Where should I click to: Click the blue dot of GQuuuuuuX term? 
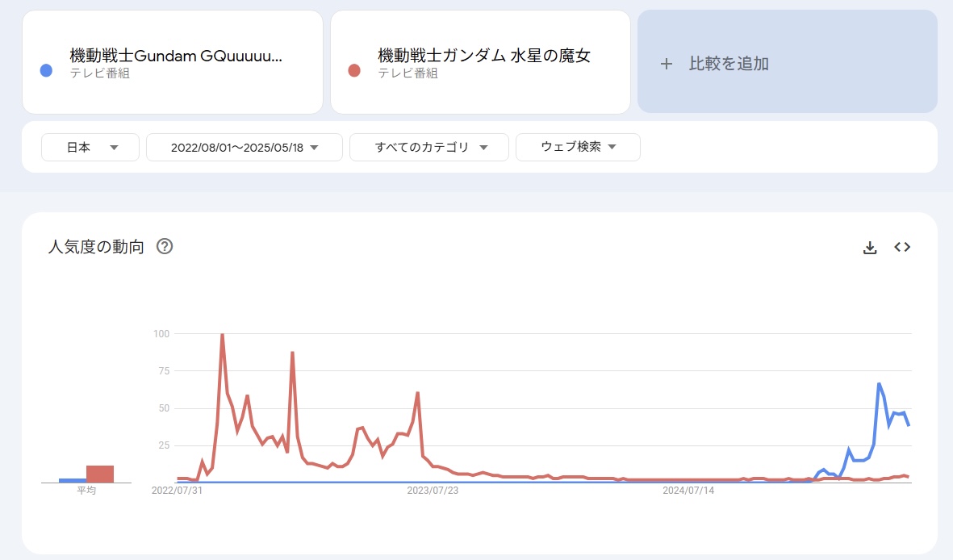(x=46, y=70)
